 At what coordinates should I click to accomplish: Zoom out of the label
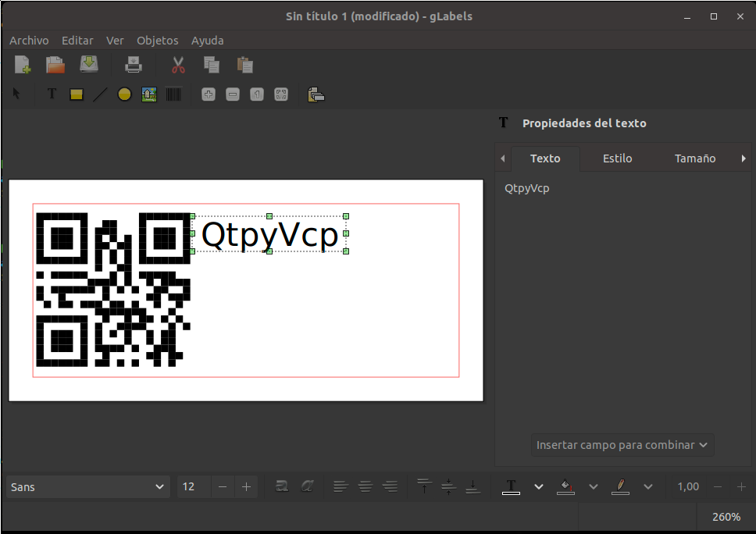[x=233, y=94]
